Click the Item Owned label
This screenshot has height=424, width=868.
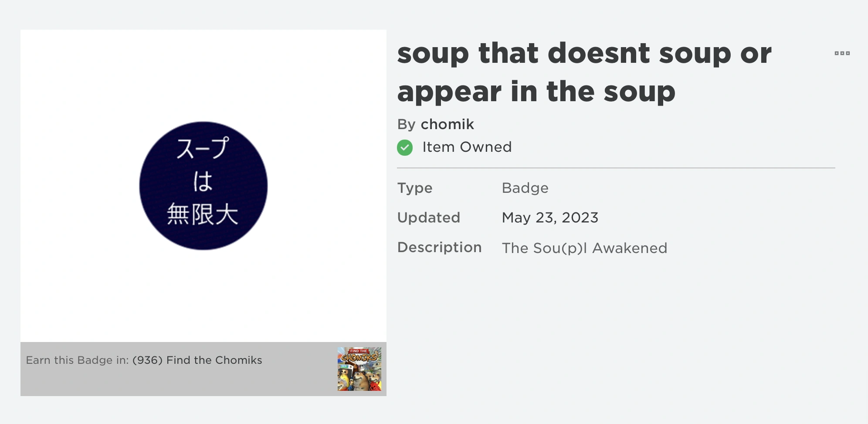pyautogui.click(x=467, y=147)
